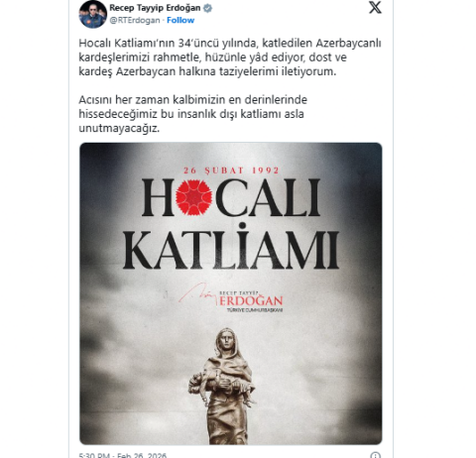Open the @RTErdogan handle link
Screen dimensions: 476x458
click(x=135, y=20)
